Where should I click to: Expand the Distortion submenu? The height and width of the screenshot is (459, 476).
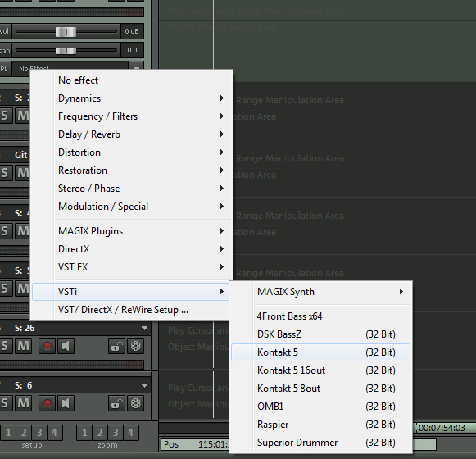pyautogui.click(x=133, y=152)
